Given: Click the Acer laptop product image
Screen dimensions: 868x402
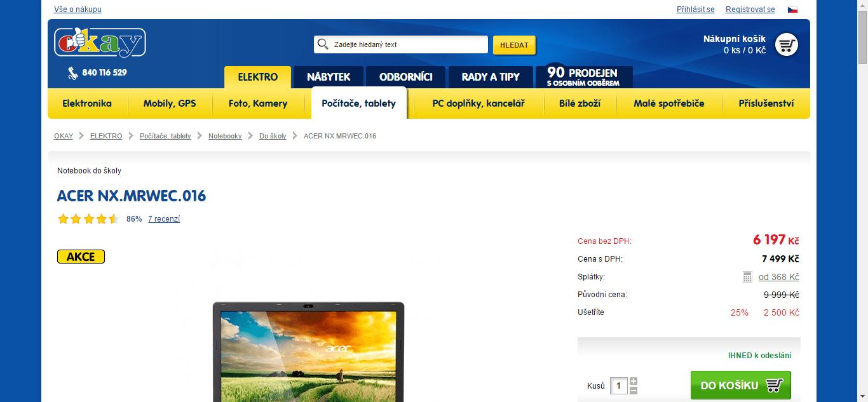Looking at the screenshot, I should pyautogui.click(x=308, y=351).
